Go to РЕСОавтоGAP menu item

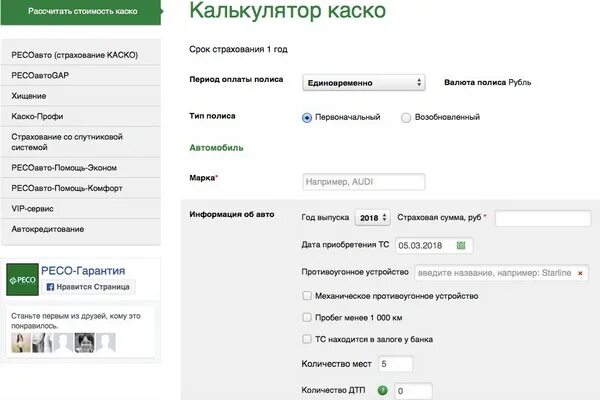tap(81, 75)
